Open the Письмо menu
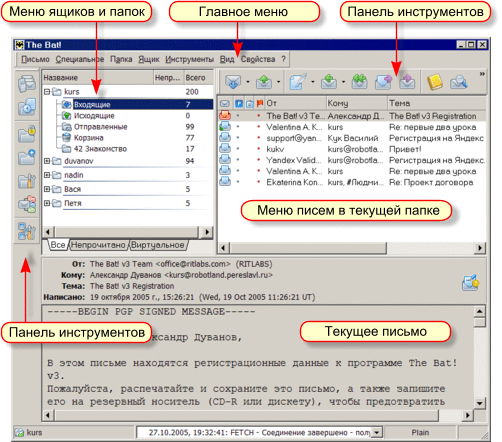 [x=35, y=59]
